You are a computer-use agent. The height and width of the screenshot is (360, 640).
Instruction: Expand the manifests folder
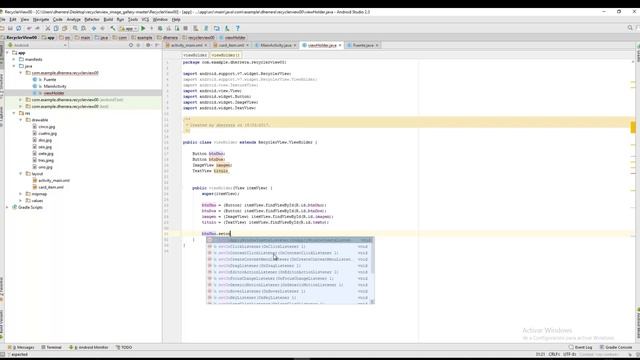(14, 59)
